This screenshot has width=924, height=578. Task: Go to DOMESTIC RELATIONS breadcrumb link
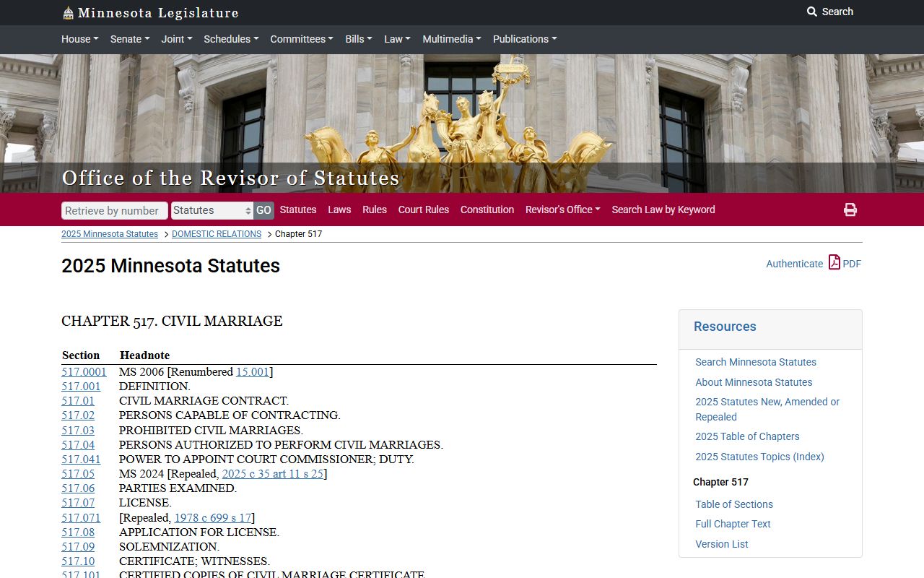(217, 234)
